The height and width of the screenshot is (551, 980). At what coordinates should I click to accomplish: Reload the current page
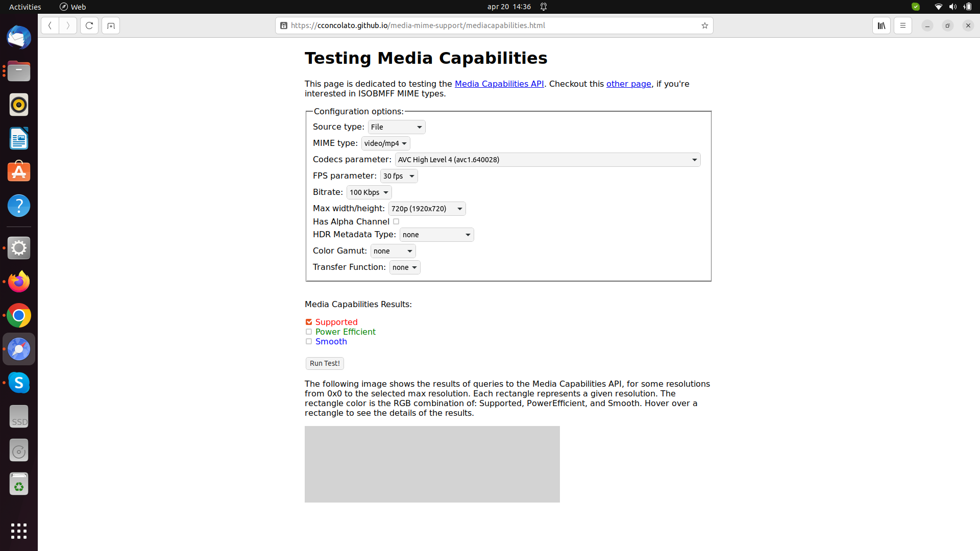[89, 26]
